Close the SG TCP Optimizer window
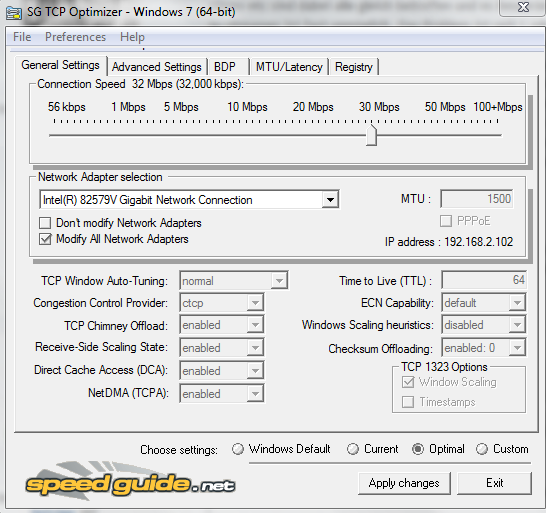Viewport: 546px width, 513px height. point(523,7)
